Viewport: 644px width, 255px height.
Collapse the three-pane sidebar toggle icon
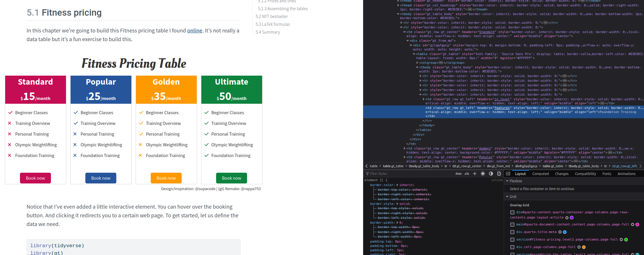[x=508, y=174]
